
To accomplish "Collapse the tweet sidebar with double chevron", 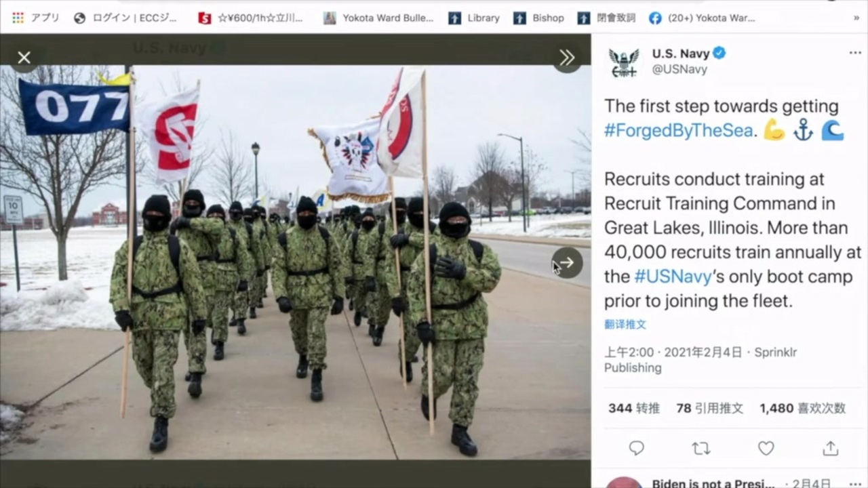I will (x=567, y=58).
